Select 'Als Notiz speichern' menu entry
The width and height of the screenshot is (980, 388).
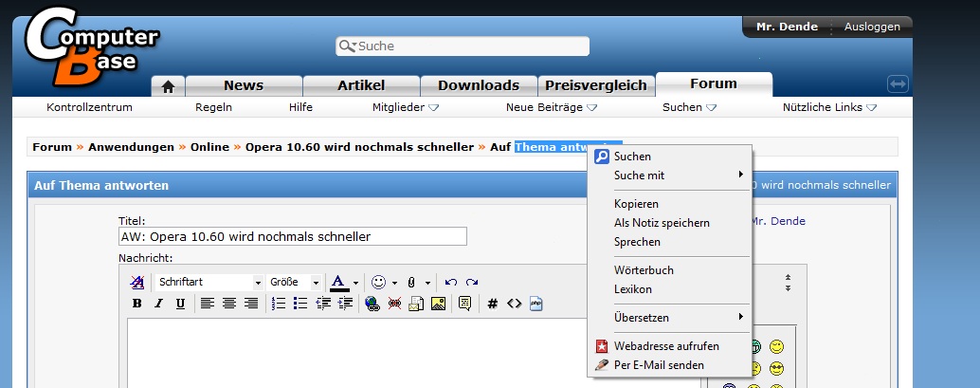[670, 223]
